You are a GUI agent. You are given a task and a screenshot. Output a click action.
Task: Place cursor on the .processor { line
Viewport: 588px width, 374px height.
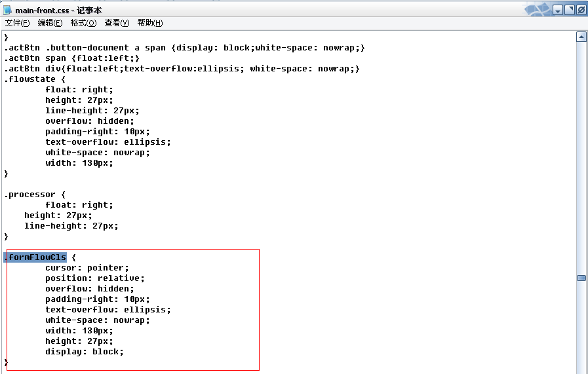[35, 195]
